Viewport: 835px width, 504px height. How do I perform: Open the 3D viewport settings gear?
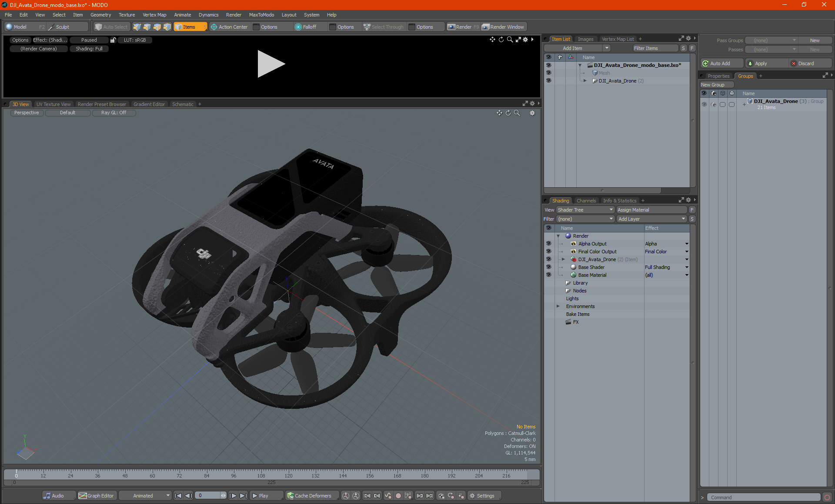(532, 113)
